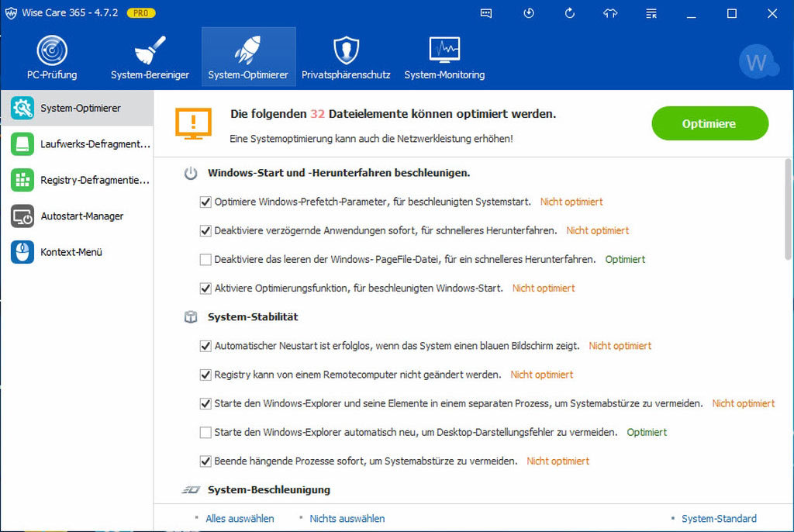The height and width of the screenshot is (532, 794).
Task: Click the Alles auswählen link
Action: 240,519
